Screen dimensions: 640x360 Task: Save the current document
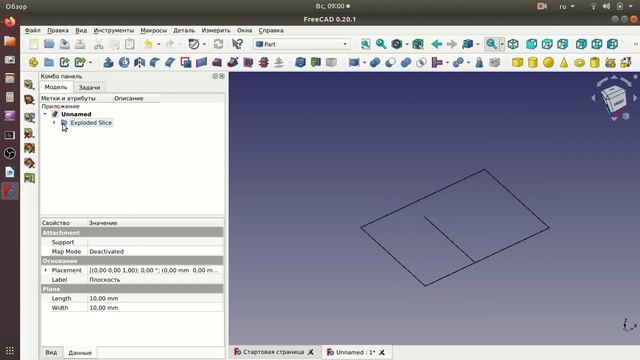point(64,44)
